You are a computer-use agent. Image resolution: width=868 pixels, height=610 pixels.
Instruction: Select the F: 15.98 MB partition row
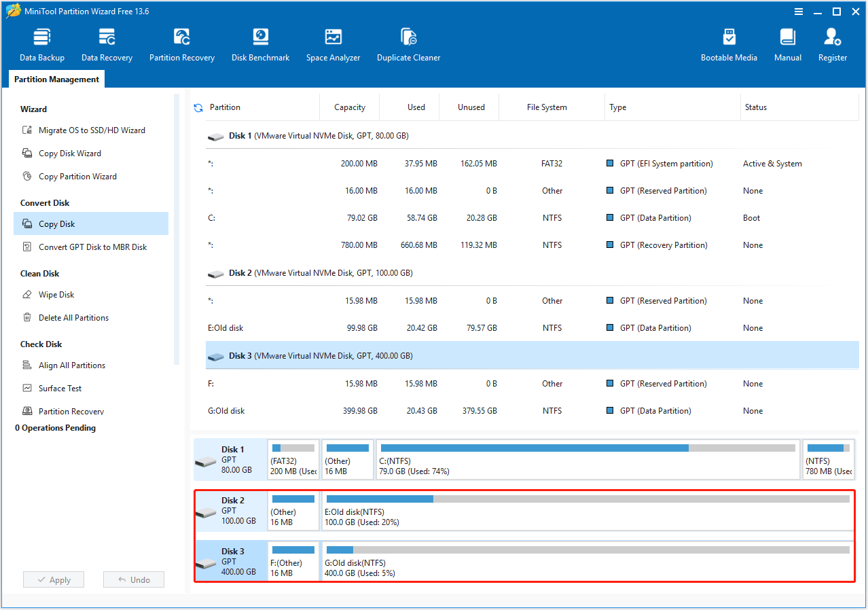532,384
